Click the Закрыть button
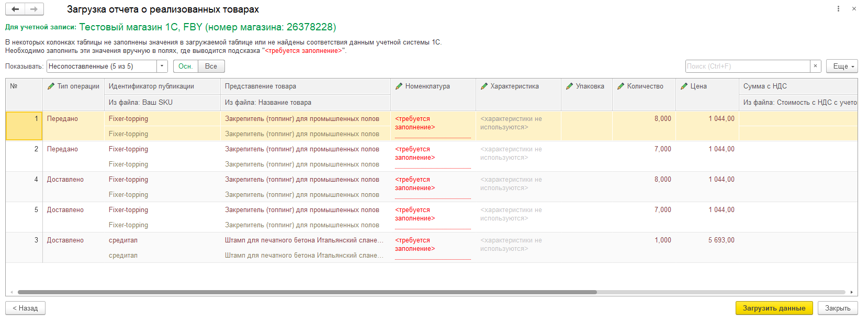The width and height of the screenshot is (868, 321). pyautogui.click(x=838, y=308)
